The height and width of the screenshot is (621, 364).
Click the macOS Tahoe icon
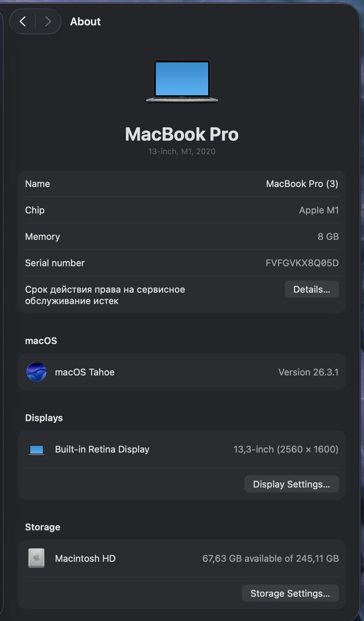pyautogui.click(x=36, y=372)
